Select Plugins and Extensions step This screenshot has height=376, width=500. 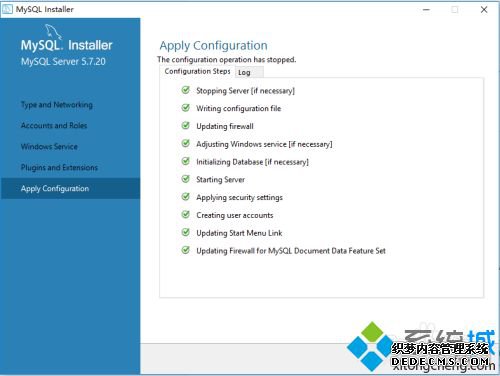click(x=59, y=167)
